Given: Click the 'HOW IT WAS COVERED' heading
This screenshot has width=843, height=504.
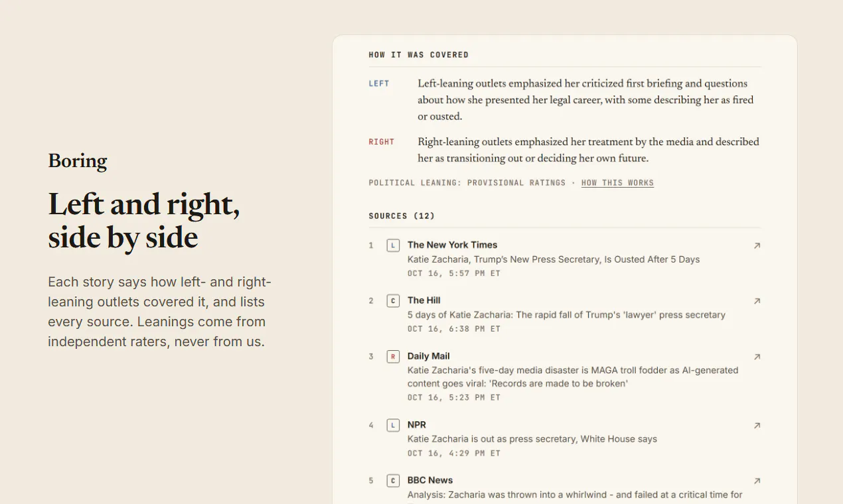Looking at the screenshot, I should (x=419, y=55).
